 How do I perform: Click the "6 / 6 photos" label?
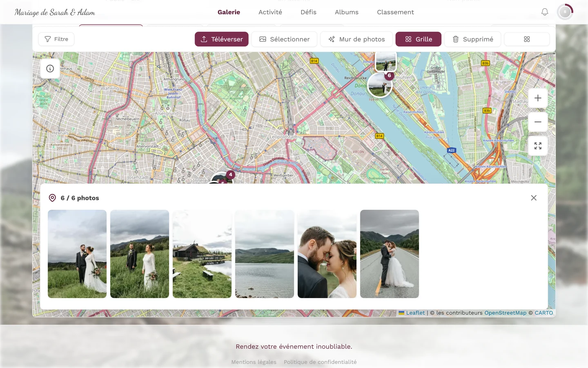click(x=80, y=198)
